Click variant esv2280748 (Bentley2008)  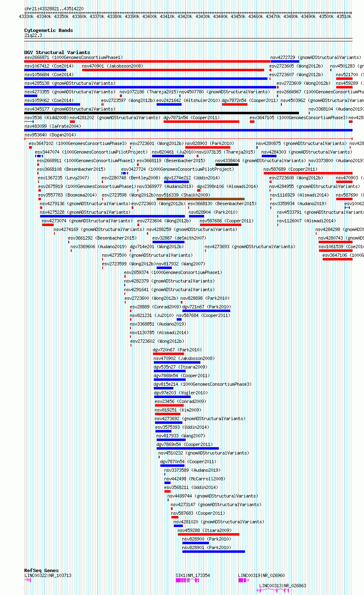pos(131,178)
